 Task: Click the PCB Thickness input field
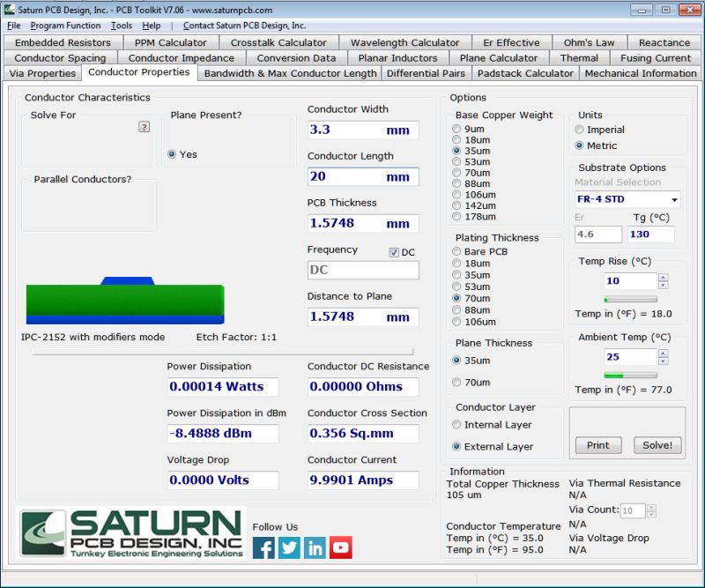click(x=363, y=224)
